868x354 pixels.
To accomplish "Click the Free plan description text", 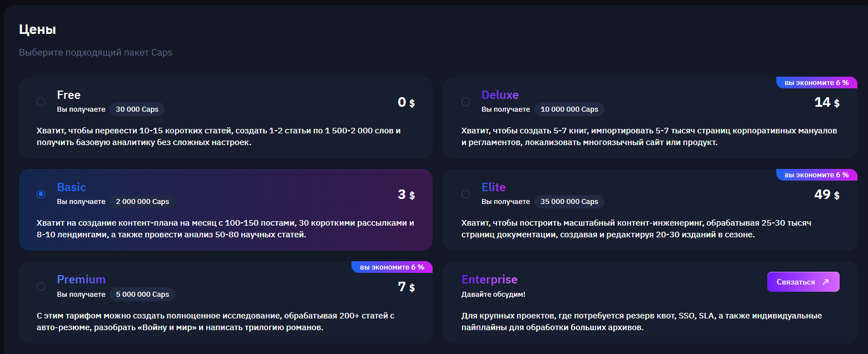I will [x=219, y=137].
